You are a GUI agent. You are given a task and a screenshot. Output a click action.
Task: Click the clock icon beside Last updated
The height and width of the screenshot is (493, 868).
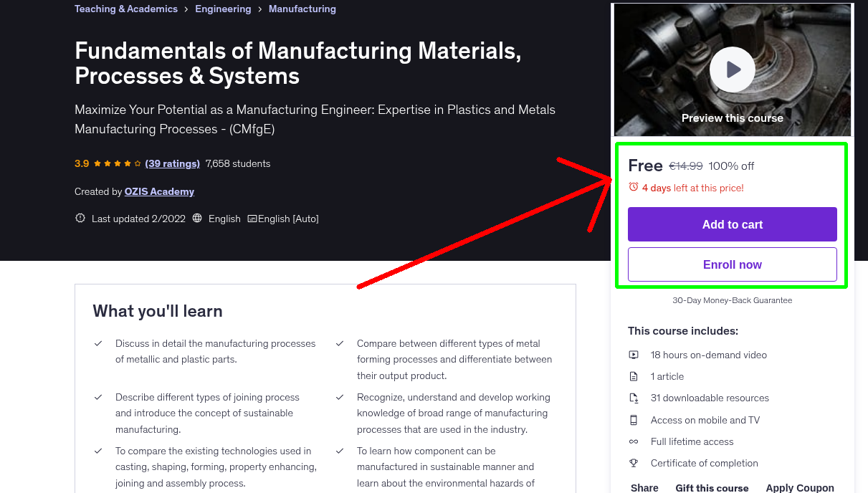point(80,218)
